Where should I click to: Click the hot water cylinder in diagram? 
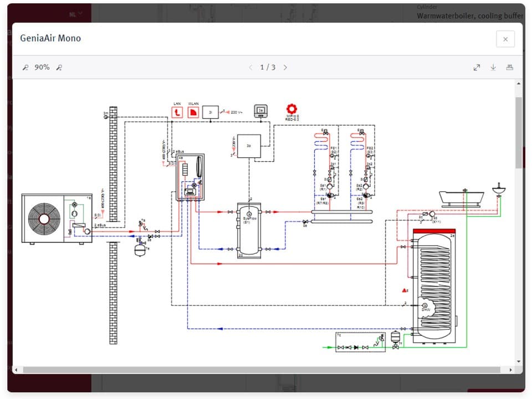[x=435, y=283]
